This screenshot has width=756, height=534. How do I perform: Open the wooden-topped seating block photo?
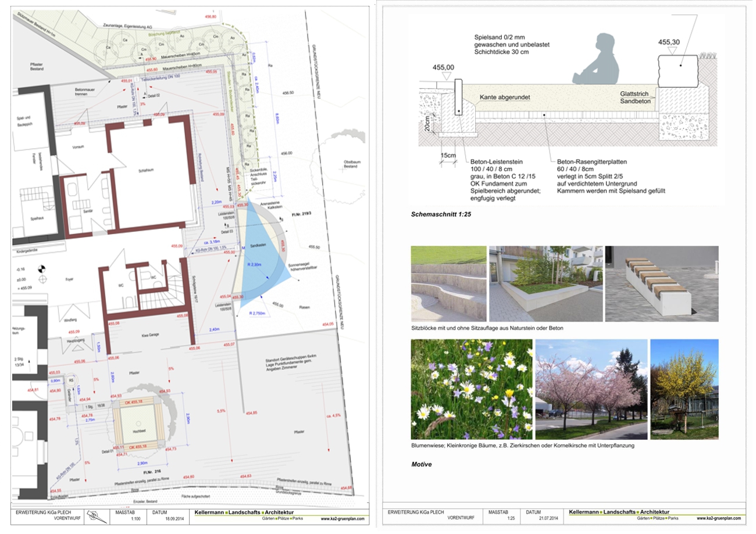point(661,283)
